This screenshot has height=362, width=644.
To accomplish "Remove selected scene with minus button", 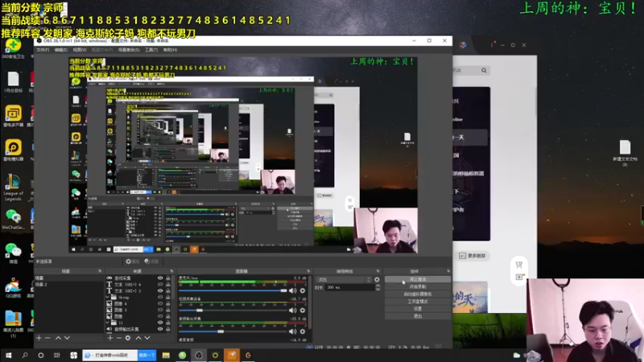I will coord(48,338).
